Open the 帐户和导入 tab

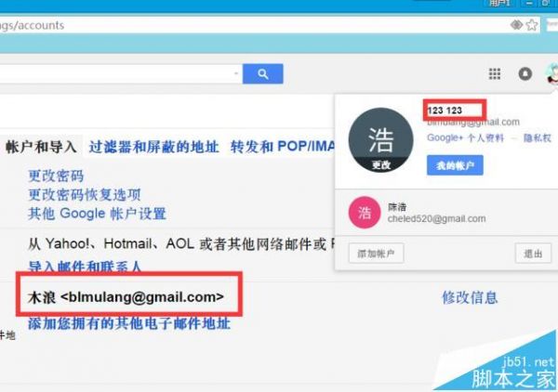point(41,147)
